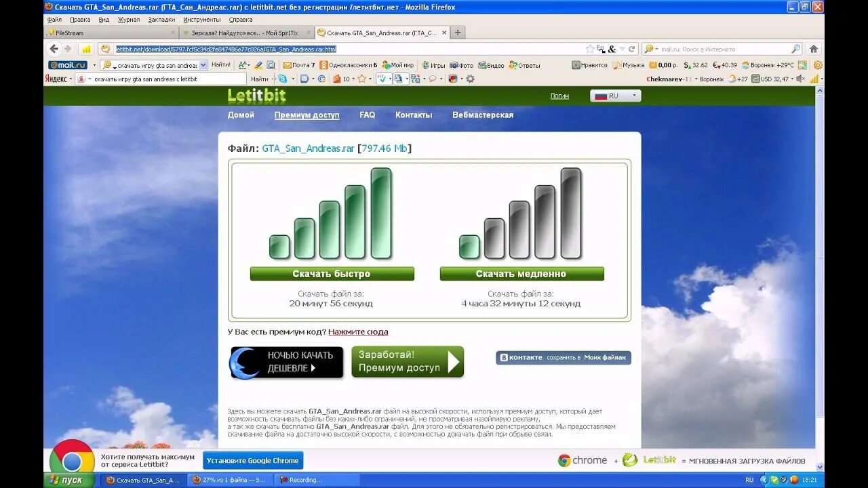Bookmark this page with the star icon
Screen dimensions: 868x488
click(x=590, y=49)
